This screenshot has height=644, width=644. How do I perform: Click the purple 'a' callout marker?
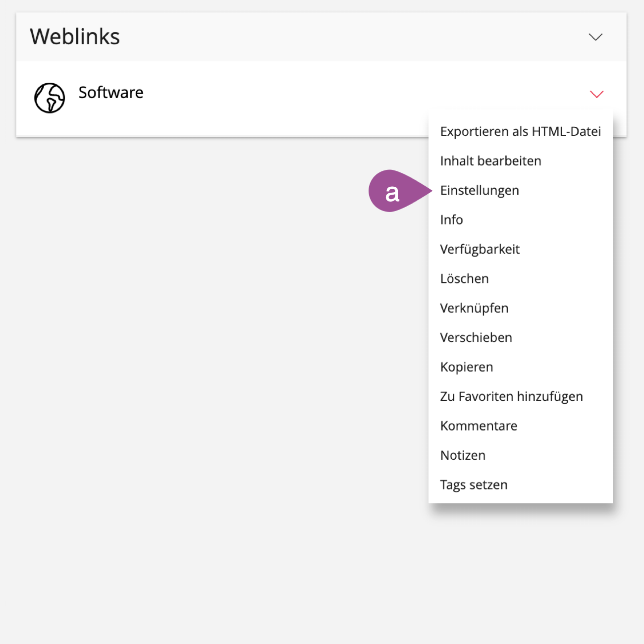click(x=392, y=191)
